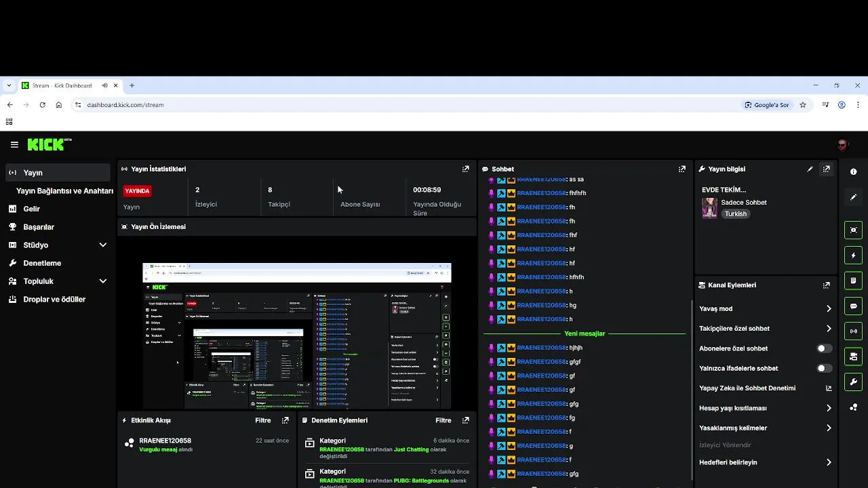
Task: Click the address bar URL field
Action: [x=407, y=105]
